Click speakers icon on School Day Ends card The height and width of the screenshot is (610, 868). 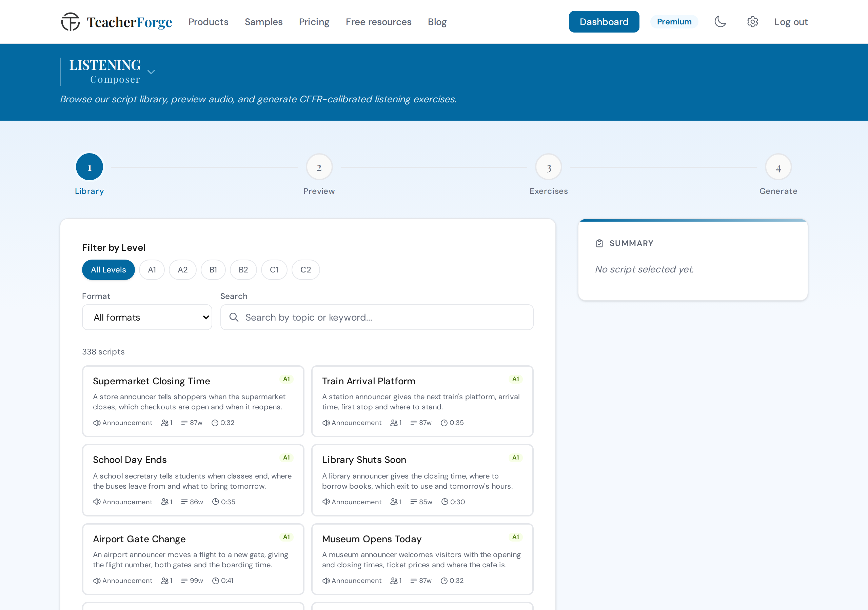coord(164,502)
